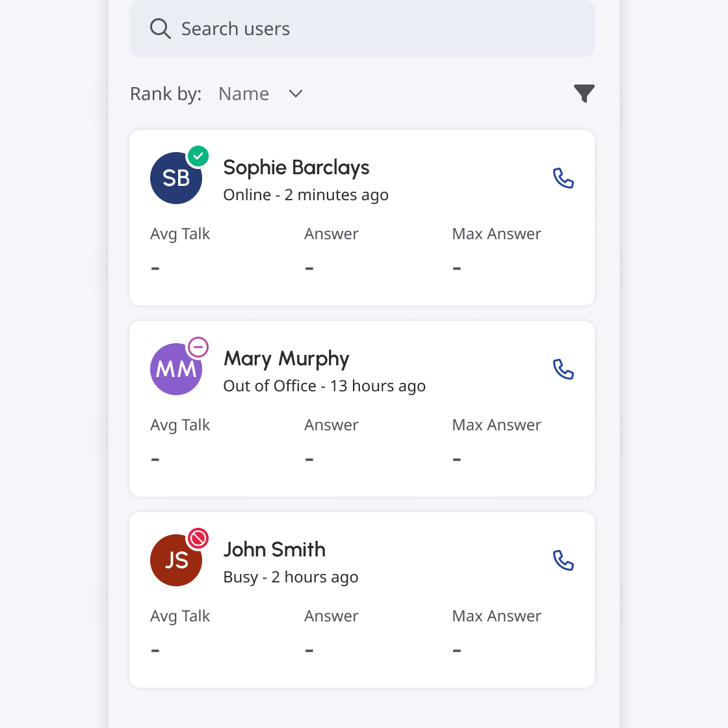Viewport: 728px width, 728px height.
Task: Open Sophie Barclays' name link
Action: tap(296, 168)
